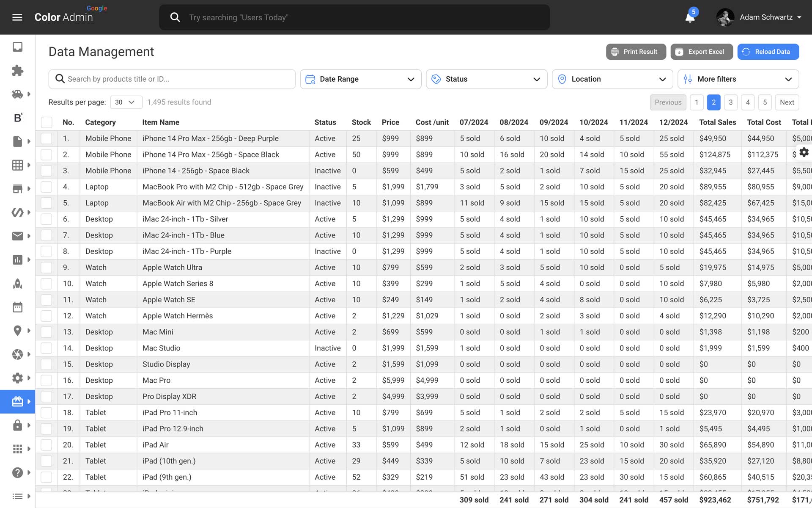Viewport: 812px width, 508px height.
Task: Change results per page dropdown
Action: [126, 102]
